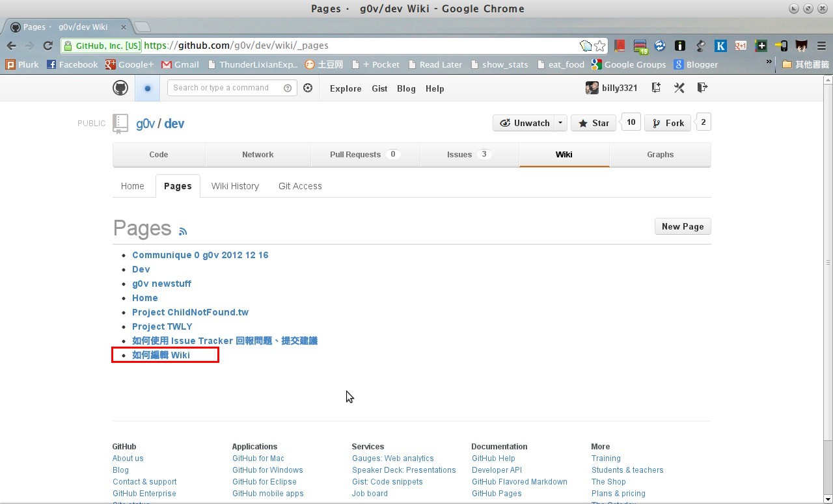Open the billy3321 profile link

(x=612, y=88)
